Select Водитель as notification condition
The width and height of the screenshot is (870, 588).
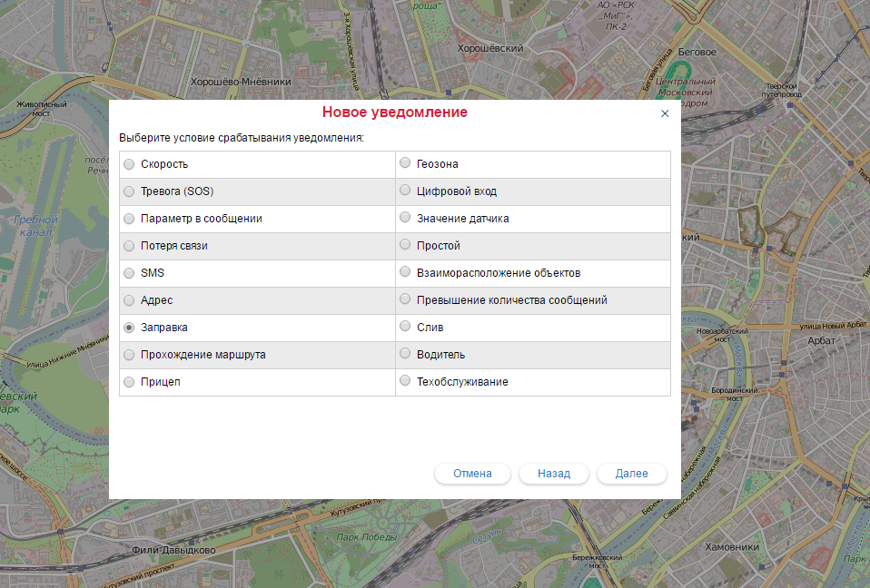pyautogui.click(x=404, y=355)
